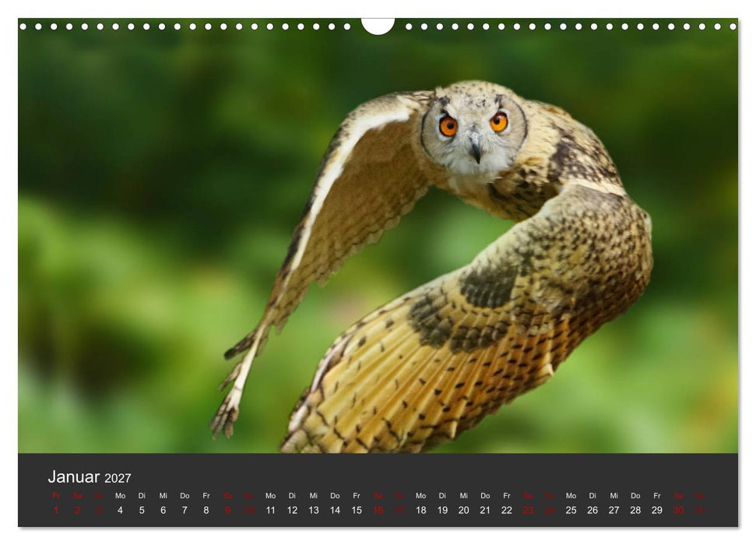Viewport: 756px width, 545px height.
Task: Select red day 10 in the date row
Action: (249, 510)
